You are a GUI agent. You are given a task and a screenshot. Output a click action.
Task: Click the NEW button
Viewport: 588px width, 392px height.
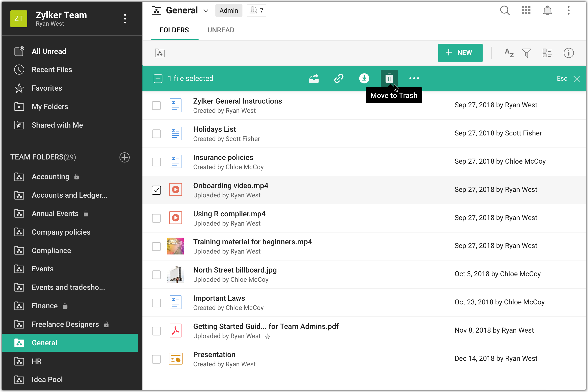pos(460,53)
